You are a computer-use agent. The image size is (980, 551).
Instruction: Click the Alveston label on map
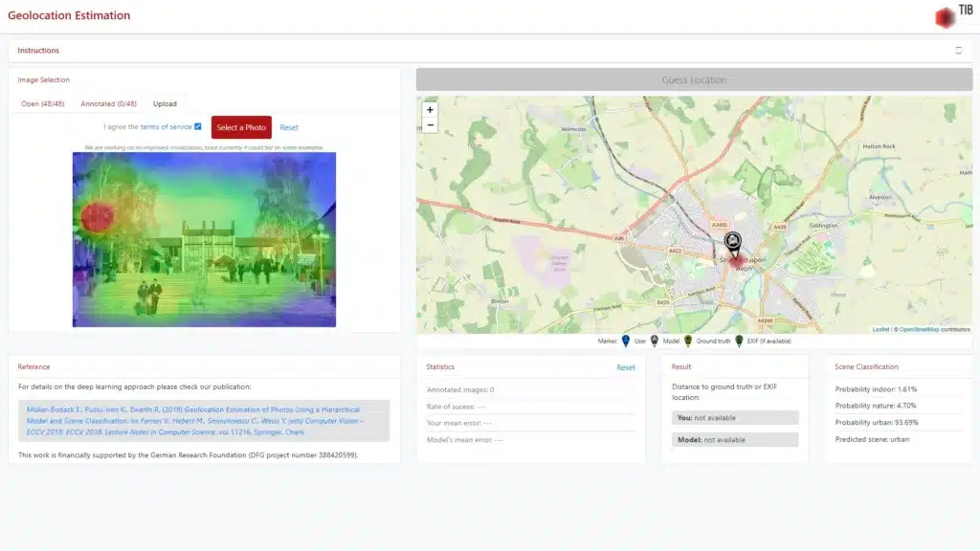point(880,197)
